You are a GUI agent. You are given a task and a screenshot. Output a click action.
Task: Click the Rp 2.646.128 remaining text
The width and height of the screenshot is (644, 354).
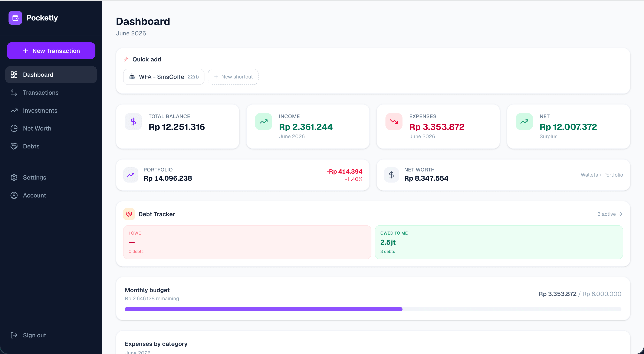tap(152, 298)
